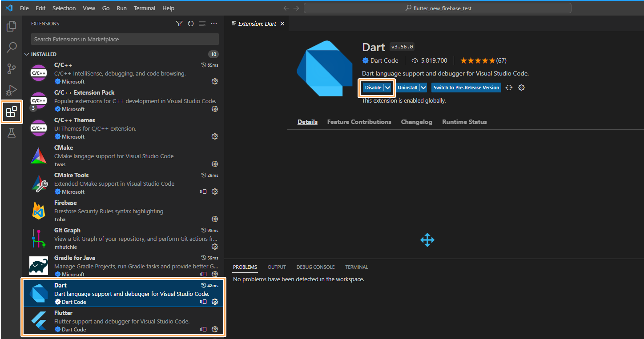Open manage gear on Dart details page

click(x=522, y=88)
